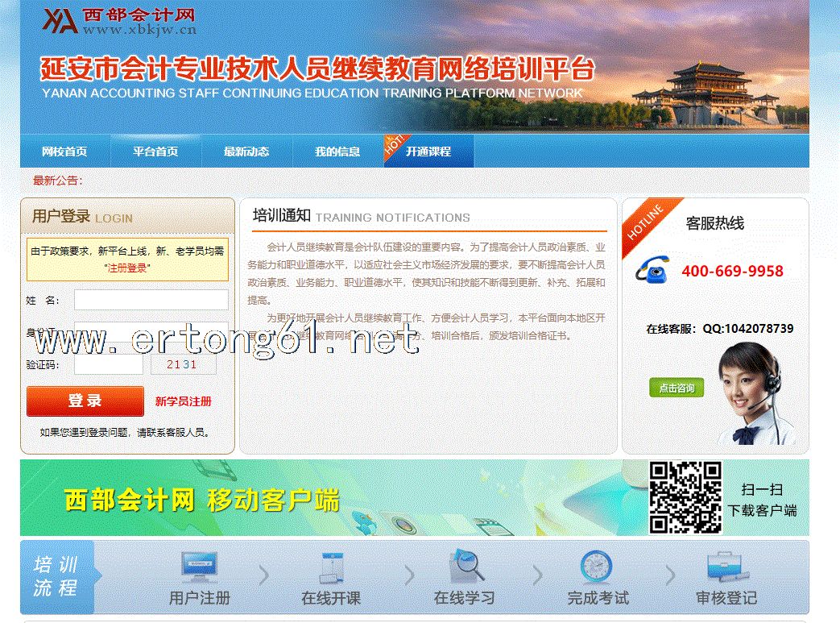Viewport: 840px width, 623px height.
Task: Click the blue telephone hotline icon
Action: (x=652, y=269)
